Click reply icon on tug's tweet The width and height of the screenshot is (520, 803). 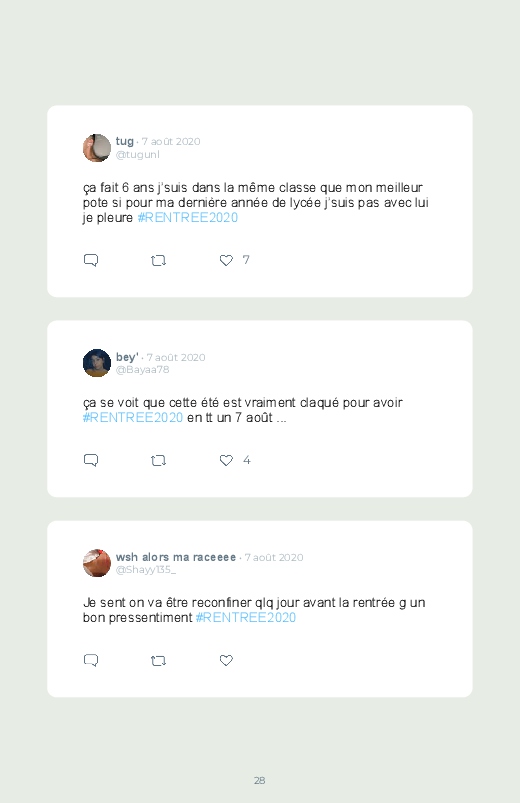(x=91, y=260)
